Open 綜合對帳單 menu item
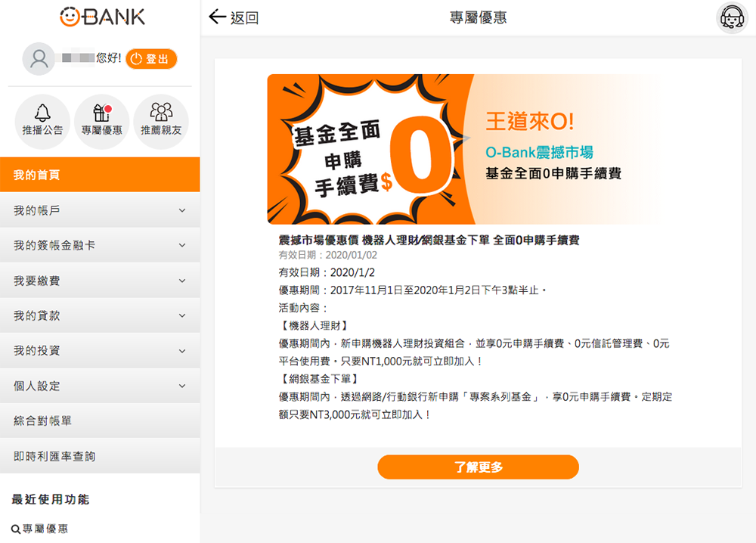Viewport: 756px width, 543px height. (100, 420)
